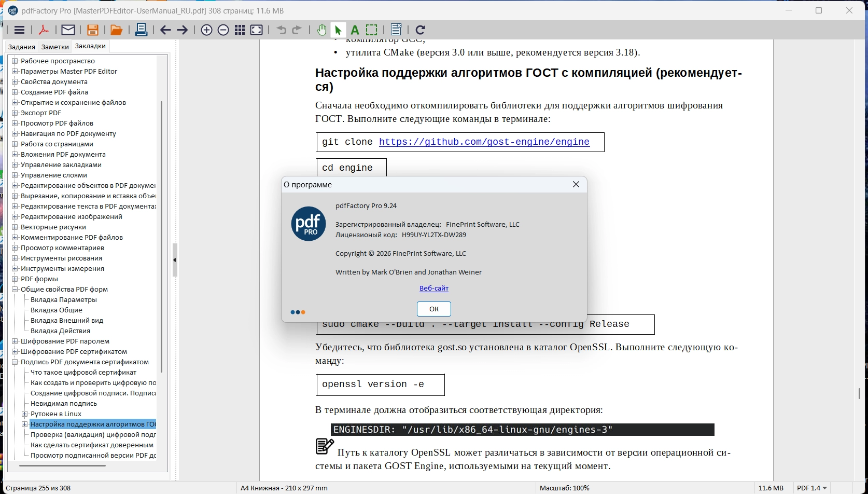The image size is (868, 494).
Task: Redo the last undone action
Action: pyautogui.click(x=297, y=30)
